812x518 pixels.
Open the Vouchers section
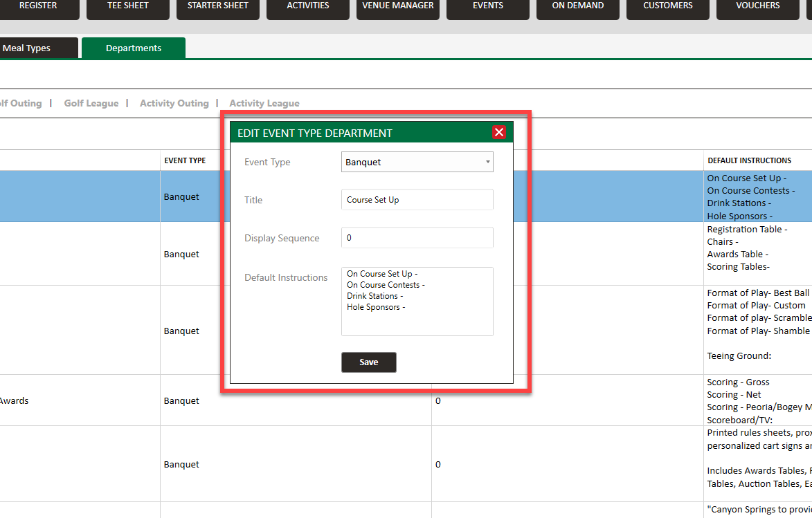pos(758,7)
